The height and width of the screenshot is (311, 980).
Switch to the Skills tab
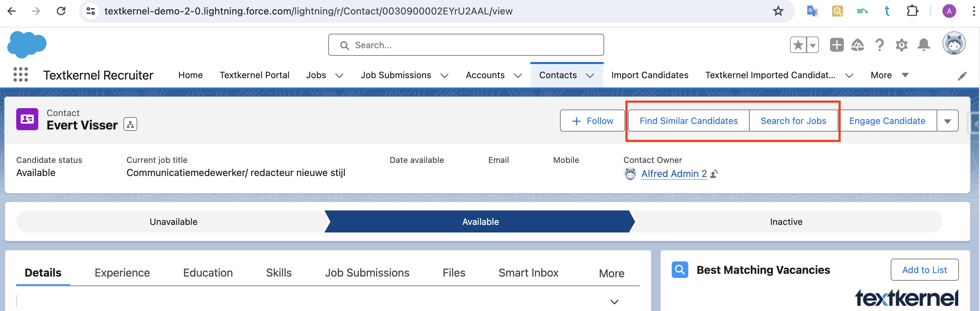click(279, 273)
